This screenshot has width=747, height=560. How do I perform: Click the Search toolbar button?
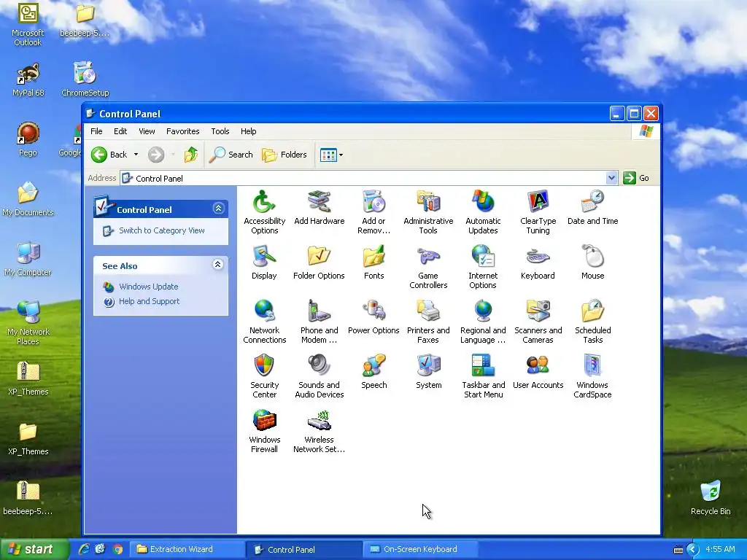pyautogui.click(x=231, y=155)
